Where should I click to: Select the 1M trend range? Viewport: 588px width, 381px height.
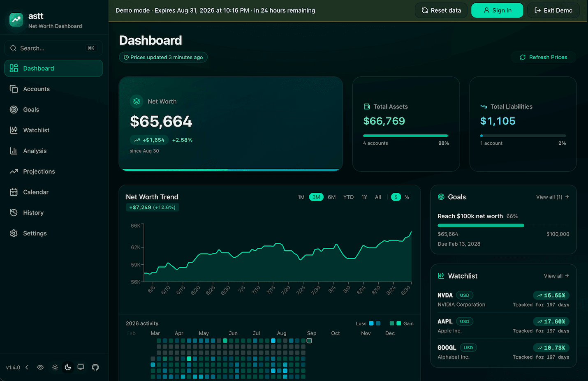(x=301, y=197)
